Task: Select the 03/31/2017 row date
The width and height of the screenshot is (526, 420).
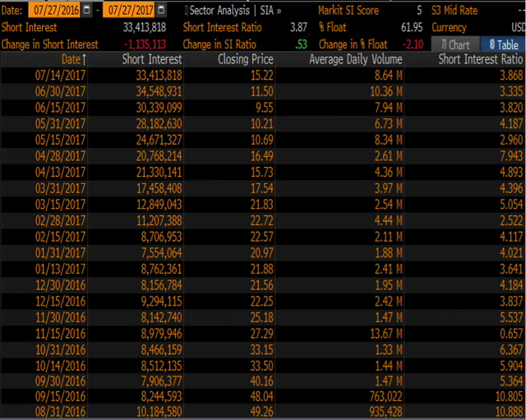Action: coord(60,188)
